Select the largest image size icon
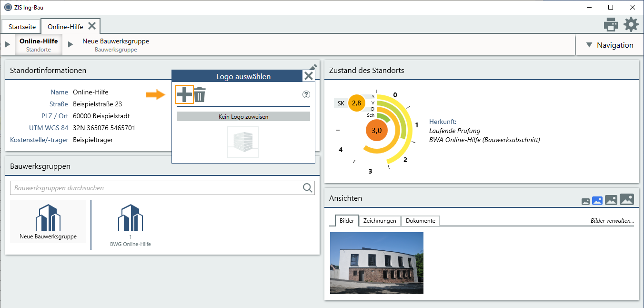 (627, 200)
